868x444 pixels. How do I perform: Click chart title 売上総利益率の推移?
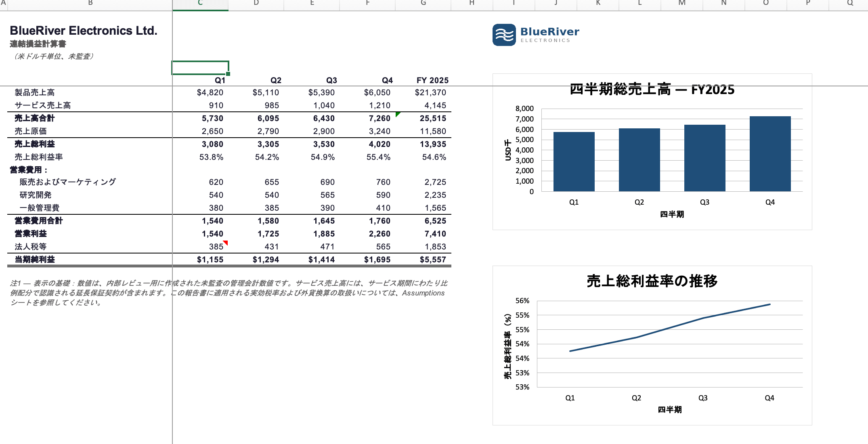tap(652, 281)
